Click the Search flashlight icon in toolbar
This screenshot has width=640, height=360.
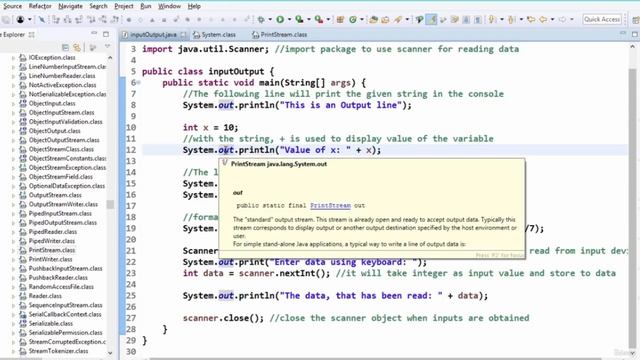click(397, 19)
